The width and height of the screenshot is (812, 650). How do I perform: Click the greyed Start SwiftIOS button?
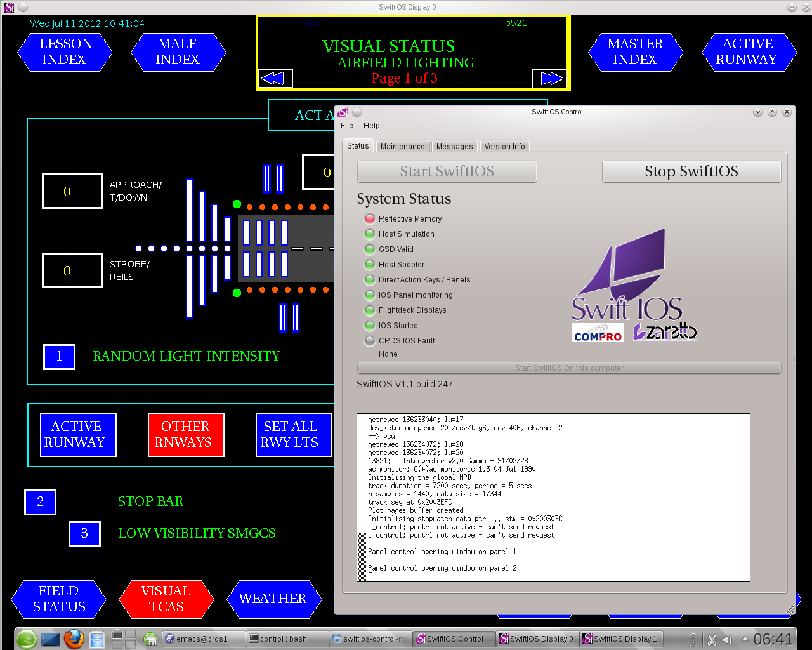coord(447,171)
